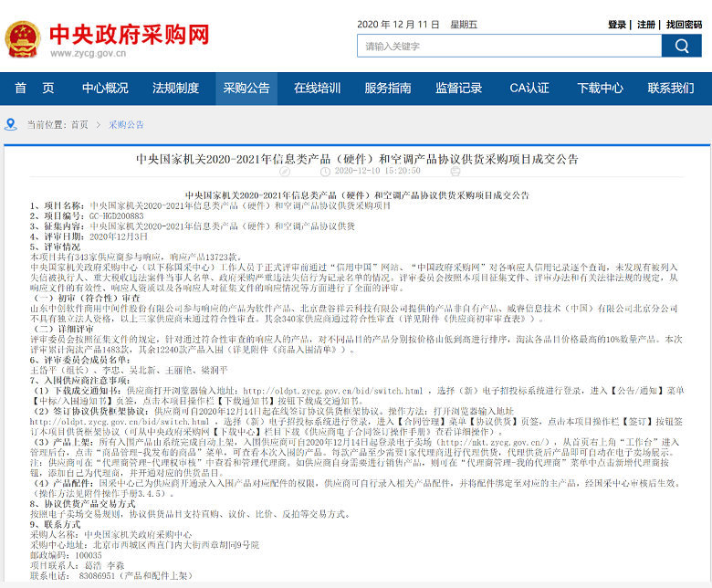Open the 法规制度 navigation menu

pyautogui.click(x=175, y=89)
